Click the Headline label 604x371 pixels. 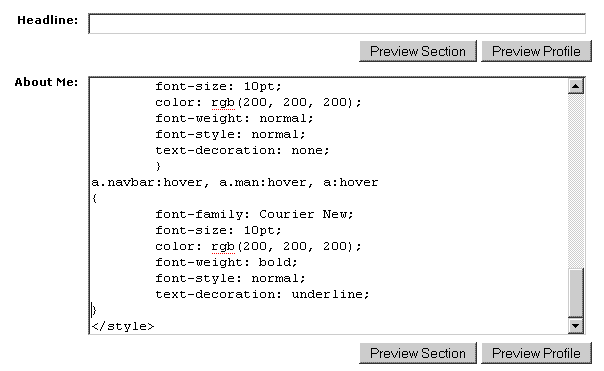[47, 20]
